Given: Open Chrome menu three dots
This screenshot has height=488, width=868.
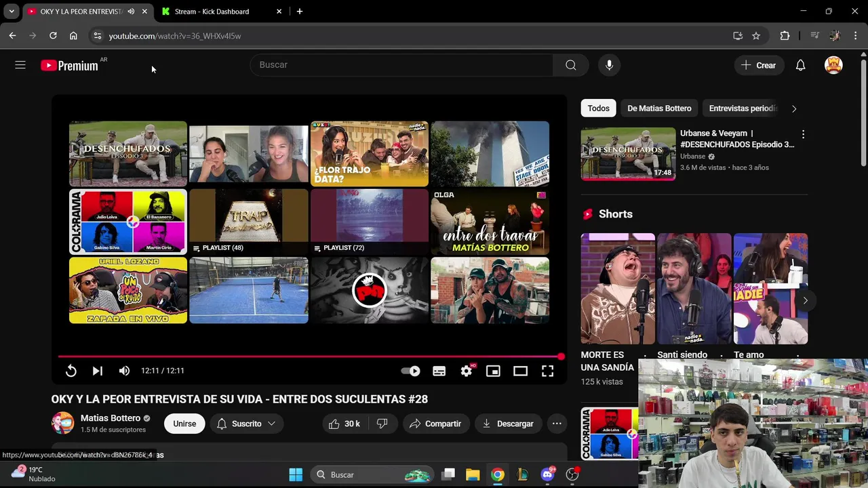Looking at the screenshot, I should point(856,36).
